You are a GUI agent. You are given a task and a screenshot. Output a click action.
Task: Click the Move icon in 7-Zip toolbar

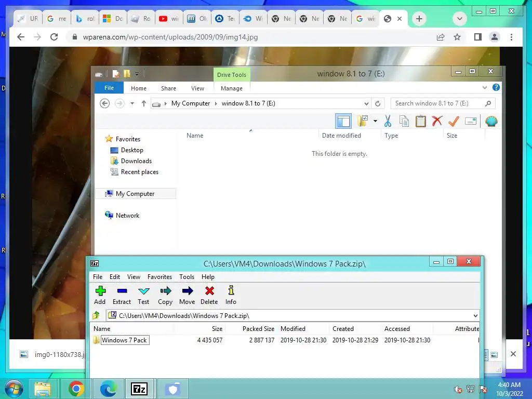click(187, 295)
